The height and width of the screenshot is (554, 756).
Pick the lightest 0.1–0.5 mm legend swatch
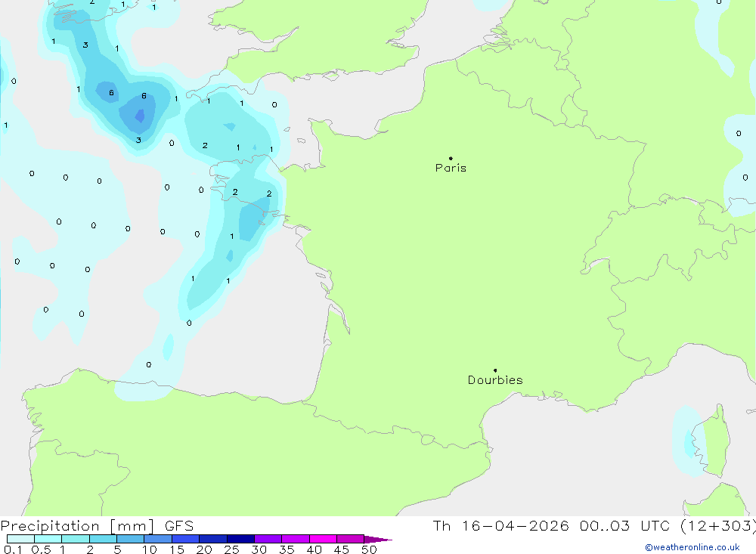click(20, 539)
